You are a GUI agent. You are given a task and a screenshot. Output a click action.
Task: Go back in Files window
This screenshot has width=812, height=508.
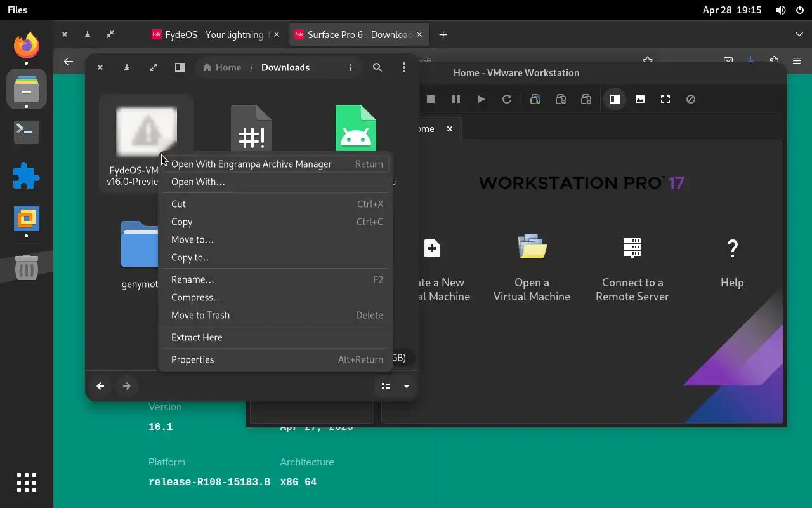100,386
